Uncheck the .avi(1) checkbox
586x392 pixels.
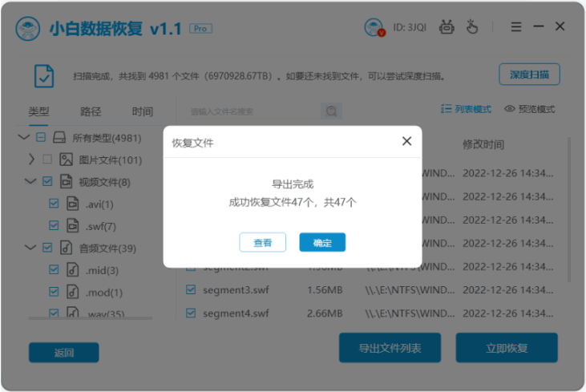[x=54, y=204]
